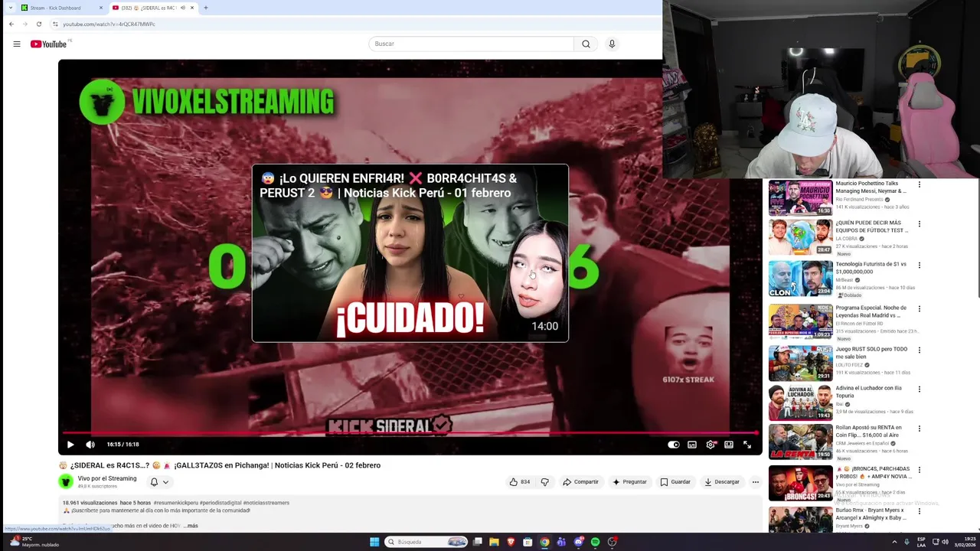
Task: Open taskbar clock and date
Action: click(x=964, y=542)
